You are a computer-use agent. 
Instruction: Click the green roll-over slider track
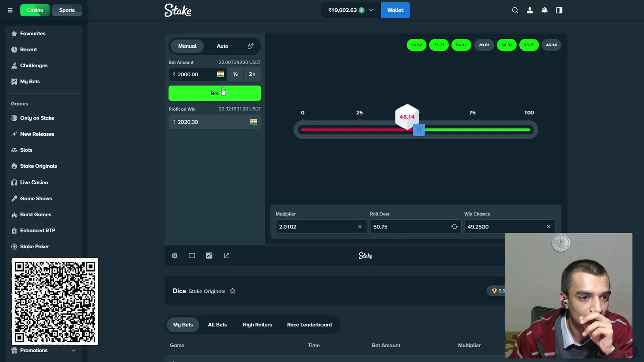pyautogui.click(x=477, y=130)
